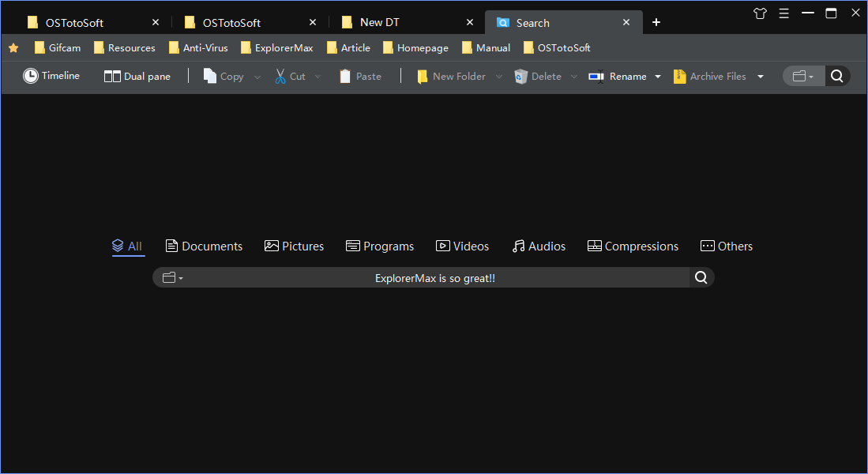Click the favorites star icon
868x474 pixels.
tap(14, 48)
